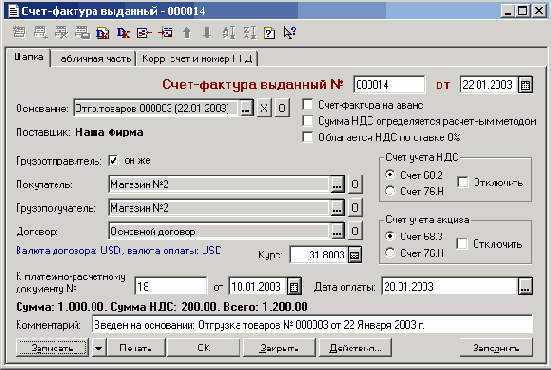Click the move line down arrow
The height and width of the screenshot is (370, 551).
click(x=207, y=33)
